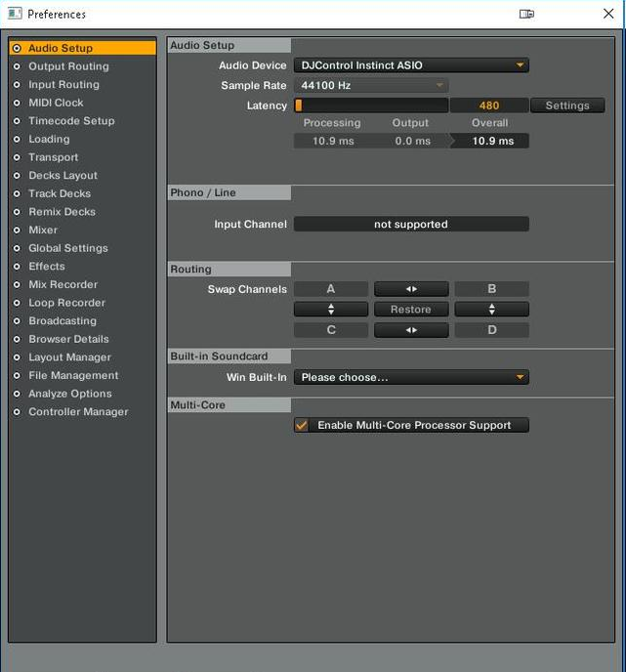
Task: Go to Controller Manager section
Action: tap(78, 412)
